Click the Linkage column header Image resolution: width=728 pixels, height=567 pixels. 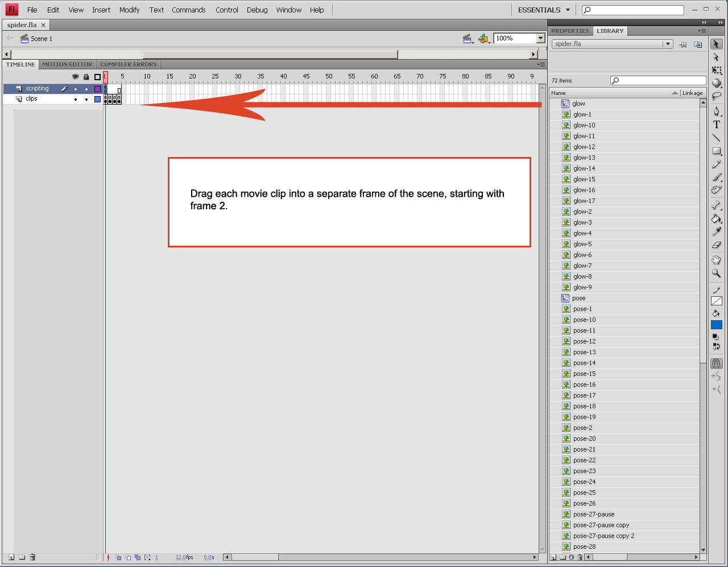coord(692,93)
